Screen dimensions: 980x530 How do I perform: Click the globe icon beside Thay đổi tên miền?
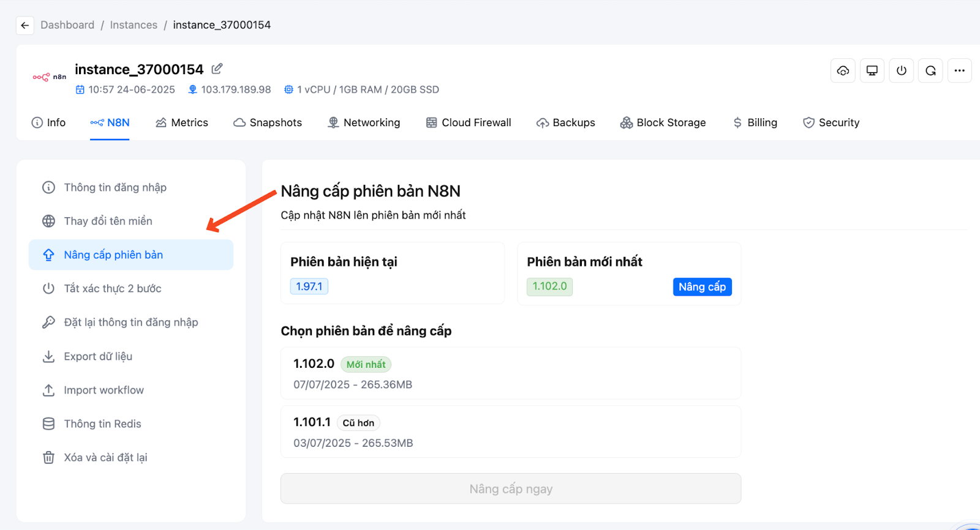point(48,221)
